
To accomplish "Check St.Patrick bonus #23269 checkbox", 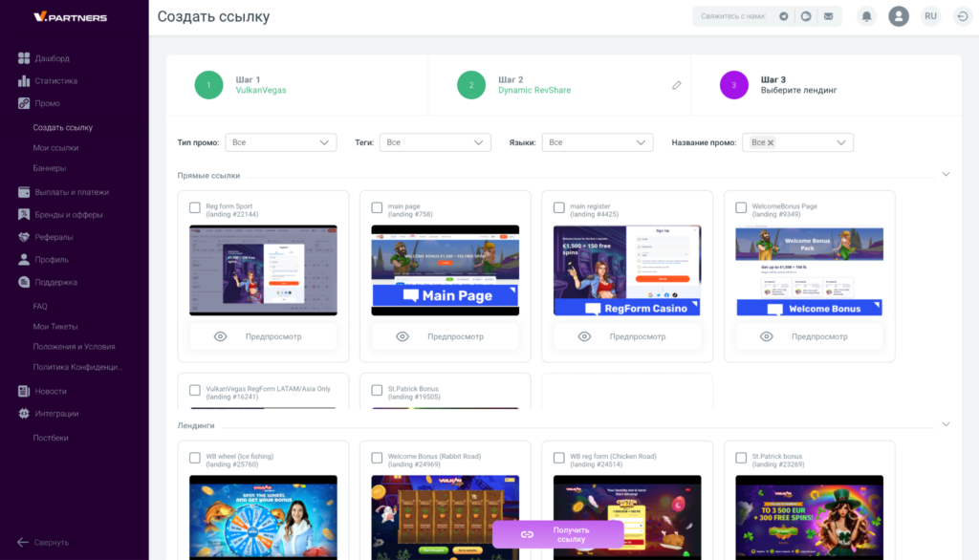I will pyautogui.click(x=741, y=458).
